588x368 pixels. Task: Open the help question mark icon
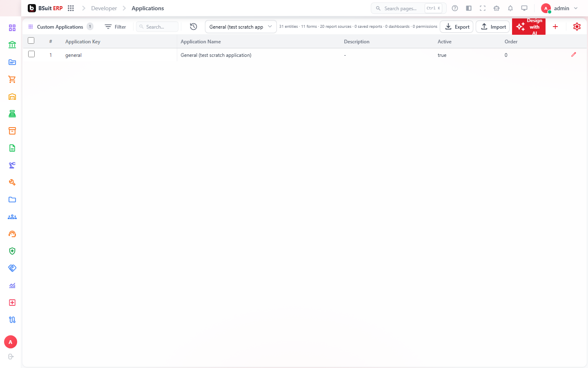(455, 8)
